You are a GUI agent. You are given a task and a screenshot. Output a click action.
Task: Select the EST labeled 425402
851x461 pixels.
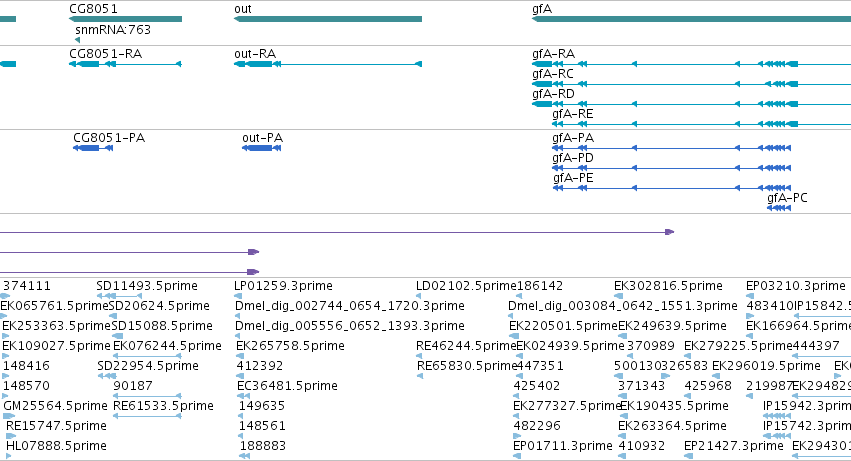(x=537, y=386)
